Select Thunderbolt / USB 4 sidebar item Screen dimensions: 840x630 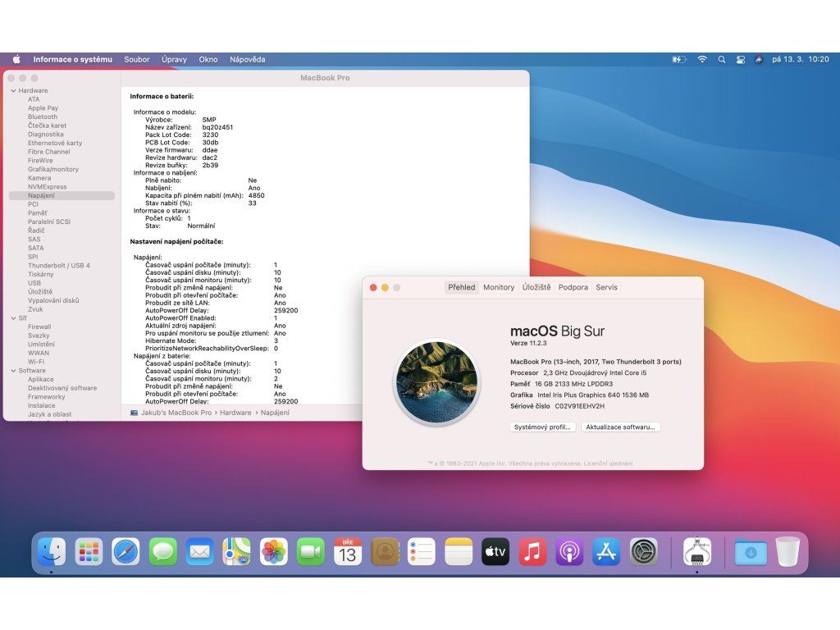pyautogui.click(x=59, y=266)
